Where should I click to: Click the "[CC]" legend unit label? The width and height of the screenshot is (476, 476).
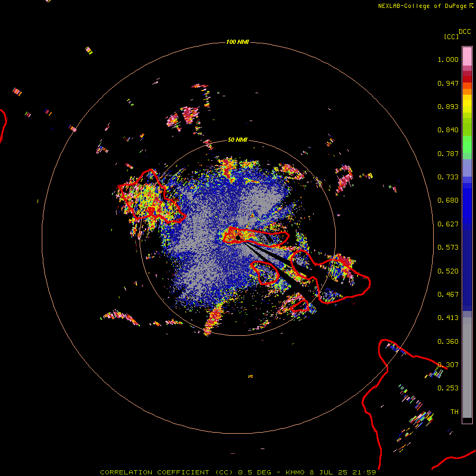[451, 36]
